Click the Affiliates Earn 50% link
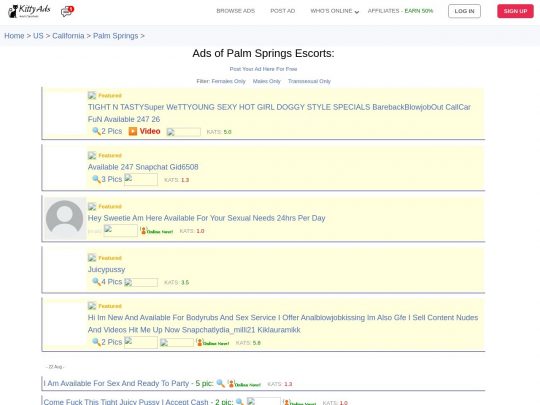This screenshot has width=540, height=405. click(x=400, y=11)
